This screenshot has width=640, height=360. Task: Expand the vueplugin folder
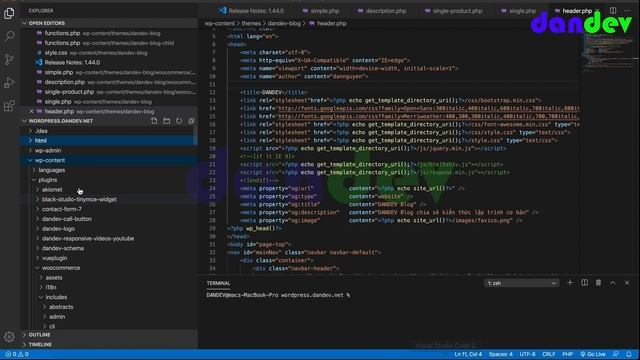[x=109, y=258]
